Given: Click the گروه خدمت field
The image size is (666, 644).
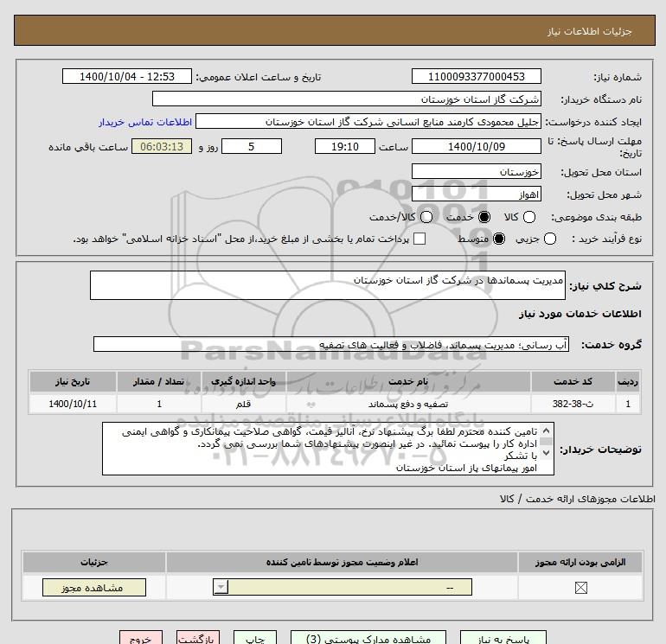Looking at the screenshot, I should click(x=331, y=344).
